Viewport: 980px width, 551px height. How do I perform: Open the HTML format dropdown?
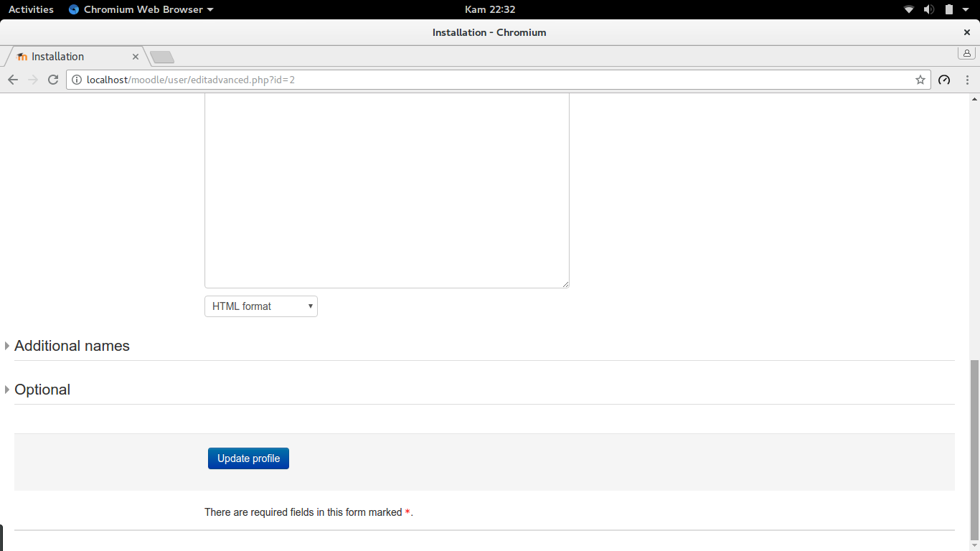point(261,306)
